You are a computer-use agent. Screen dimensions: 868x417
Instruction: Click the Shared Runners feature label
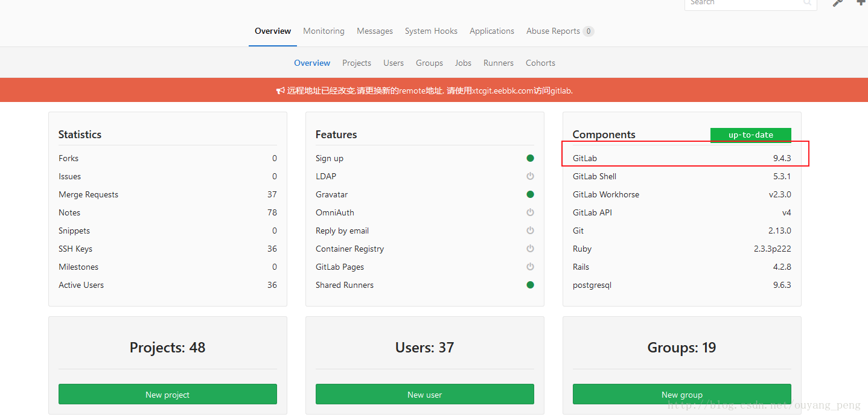point(345,285)
